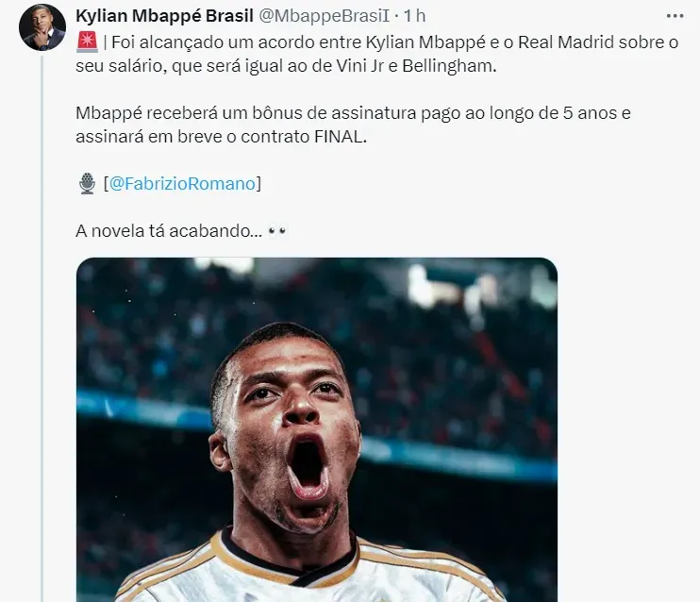Click the 'A novela tá acabando...' text
Image resolution: width=700 pixels, height=602 pixels.
click(169, 231)
